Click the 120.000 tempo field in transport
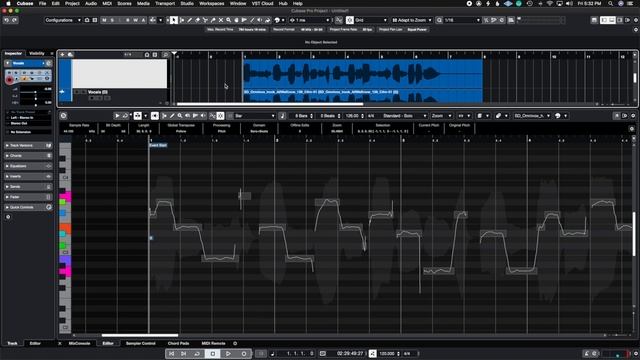Viewport: 640px width, 360px height. point(387,353)
